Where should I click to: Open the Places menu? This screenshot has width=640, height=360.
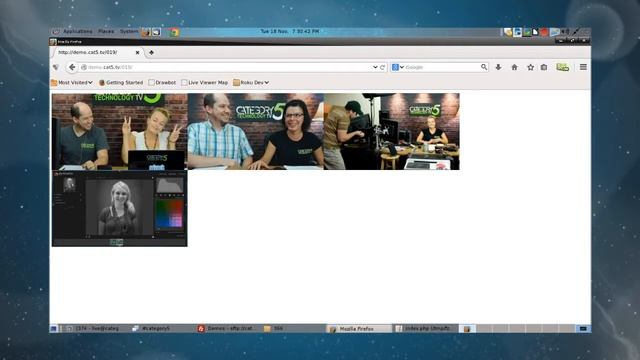click(106, 31)
